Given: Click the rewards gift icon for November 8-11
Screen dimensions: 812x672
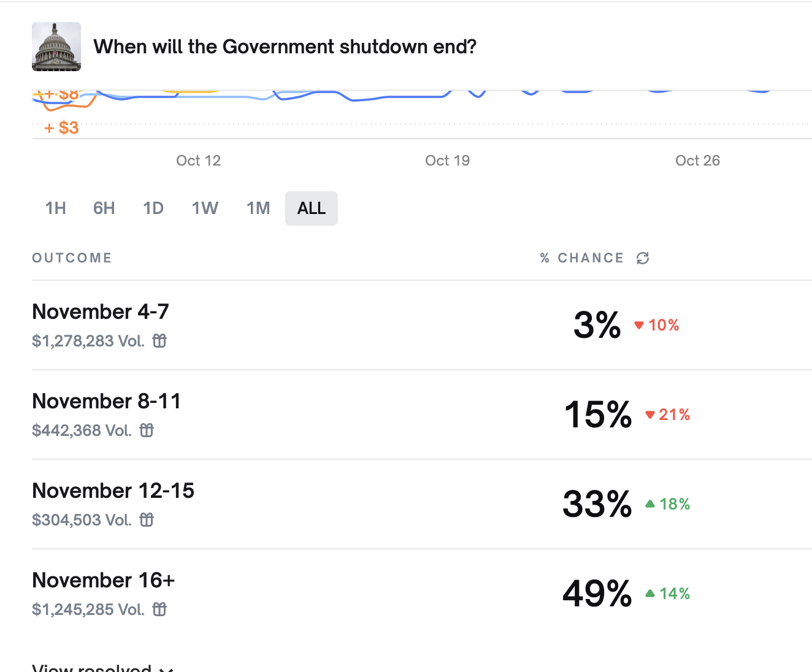Looking at the screenshot, I should coord(147,430).
